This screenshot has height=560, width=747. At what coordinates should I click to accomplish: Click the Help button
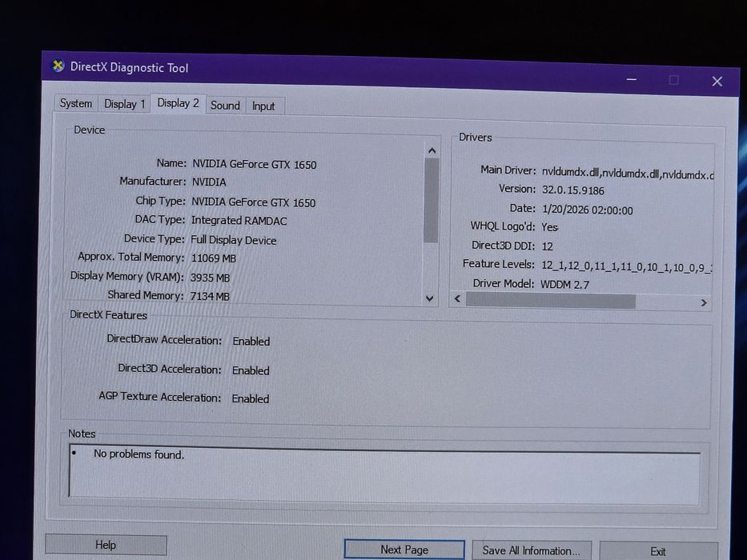(x=106, y=545)
